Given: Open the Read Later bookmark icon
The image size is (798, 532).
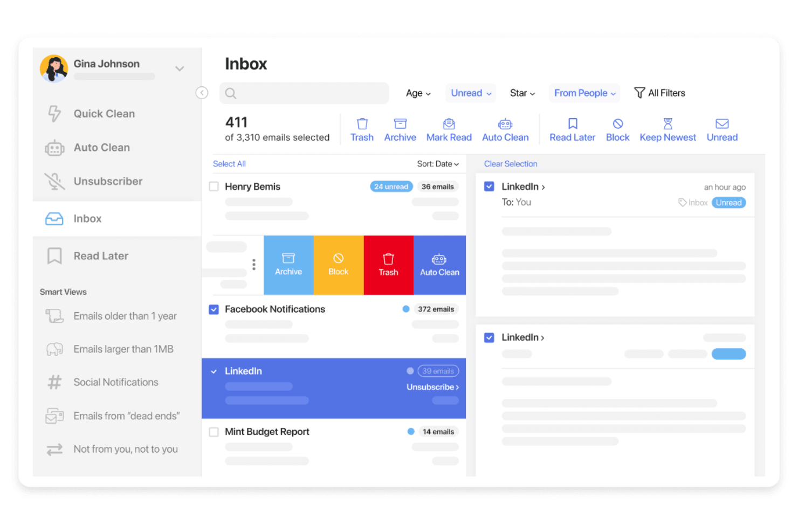Looking at the screenshot, I should (x=572, y=129).
